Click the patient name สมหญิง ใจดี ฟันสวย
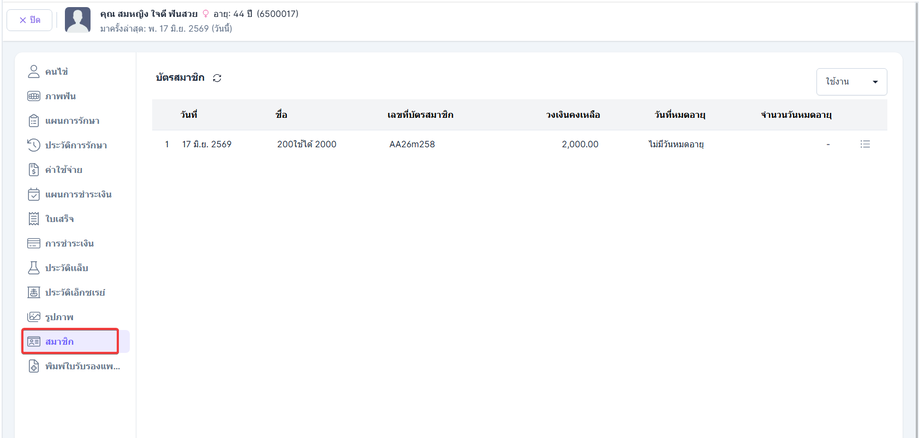 149,14
